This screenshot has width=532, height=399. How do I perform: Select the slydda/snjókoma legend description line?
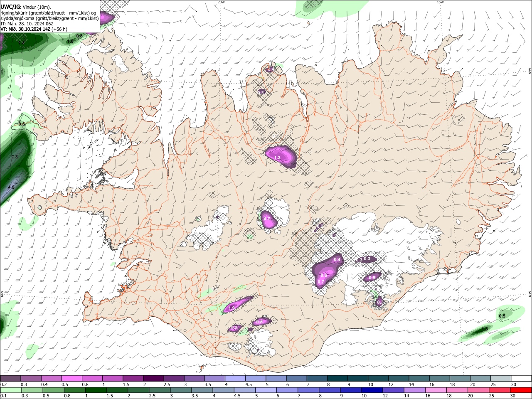(x=49, y=18)
